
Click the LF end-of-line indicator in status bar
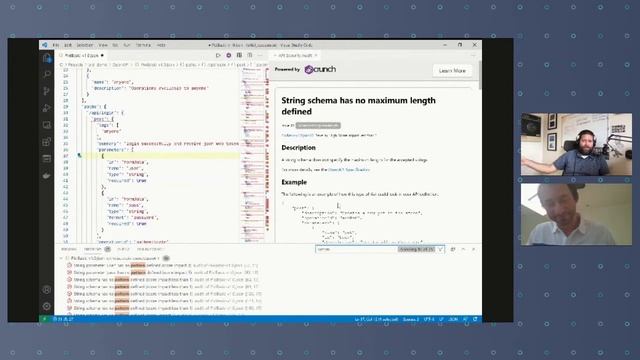click(x=441, y=319)
